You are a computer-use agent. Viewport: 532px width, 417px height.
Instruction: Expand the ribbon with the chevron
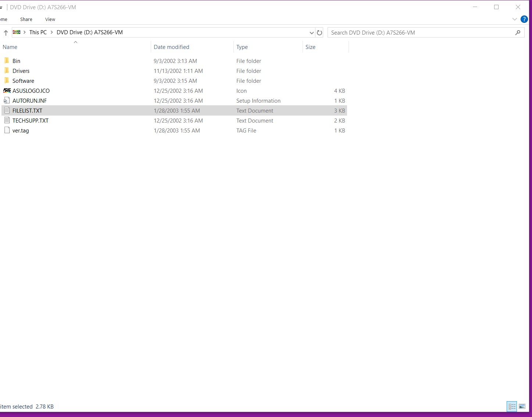click(515, 20)
